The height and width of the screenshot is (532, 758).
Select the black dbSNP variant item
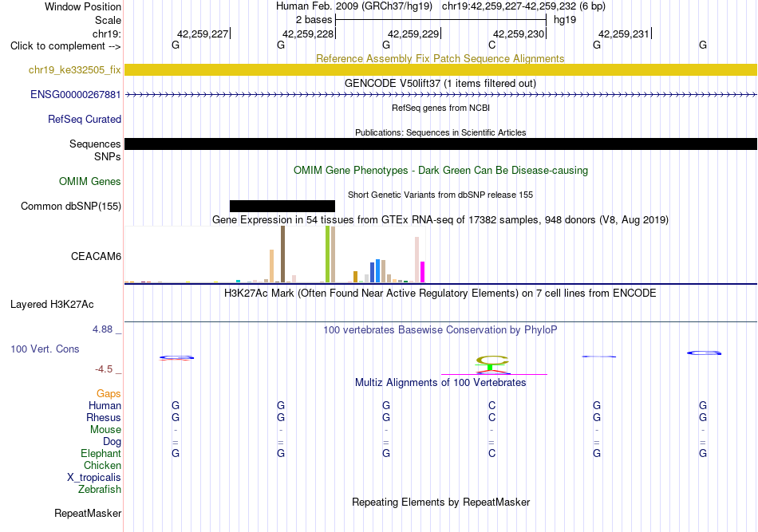point(282,207)
